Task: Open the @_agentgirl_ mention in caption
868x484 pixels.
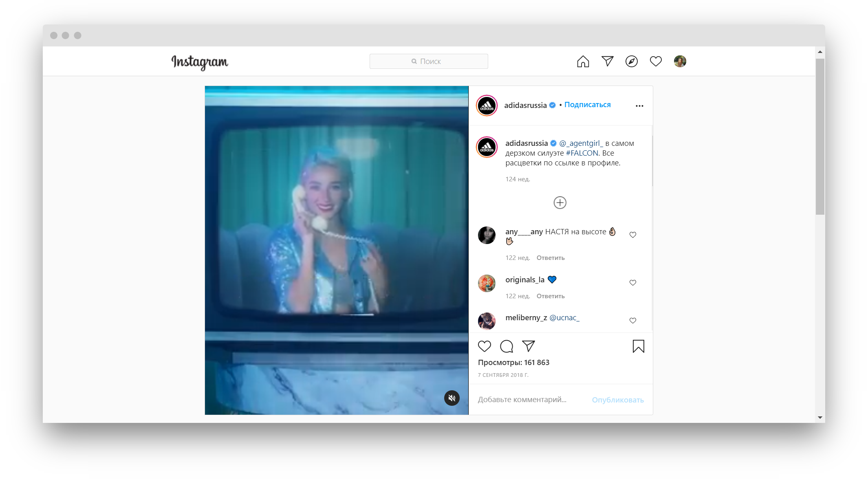Action: click(581, 143)
